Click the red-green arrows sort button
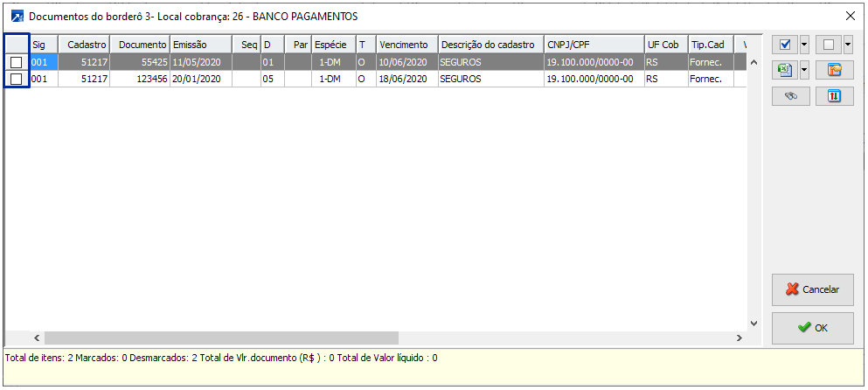 835,96
